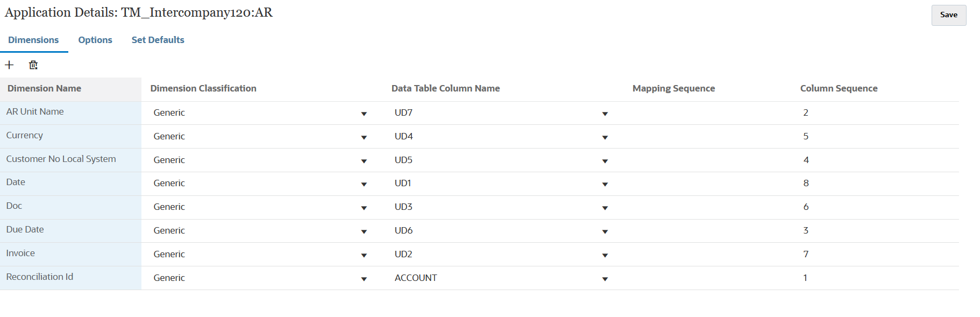Open the UD4 data column dropdown
Screen dimensions: 980x317
[x=605, y=137]
